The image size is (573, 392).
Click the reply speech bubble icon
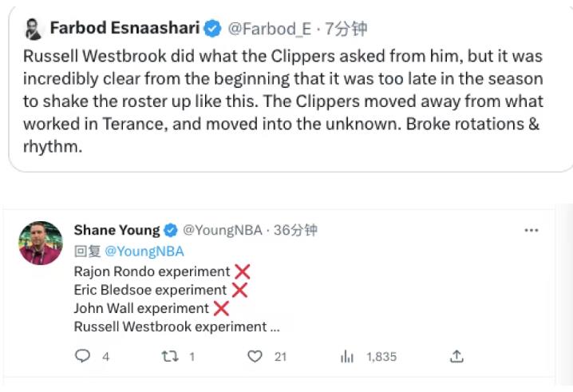click(82, 356)
